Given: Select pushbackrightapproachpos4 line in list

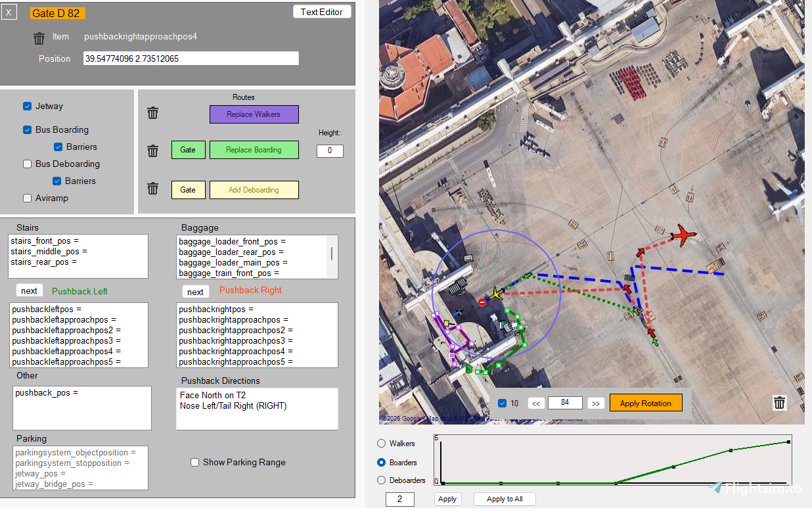Looking at the screenshot, I should (x=236, y=351).
